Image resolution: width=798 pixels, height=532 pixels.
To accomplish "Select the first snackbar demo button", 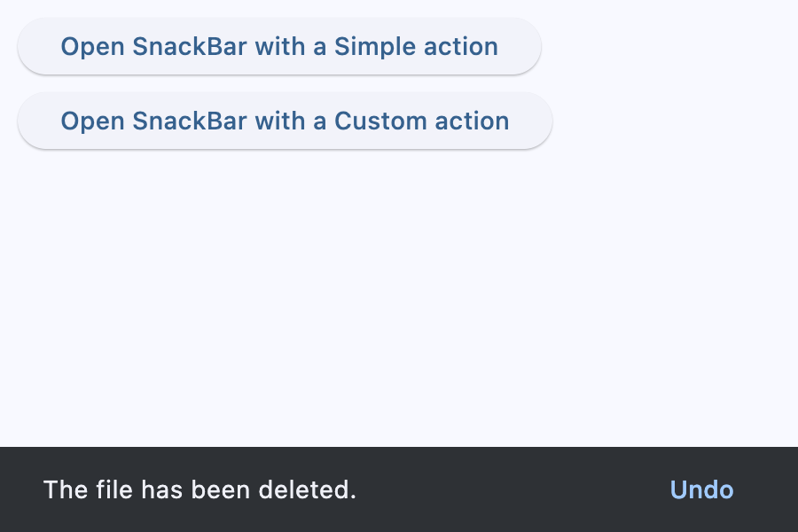I will [278, 46].
